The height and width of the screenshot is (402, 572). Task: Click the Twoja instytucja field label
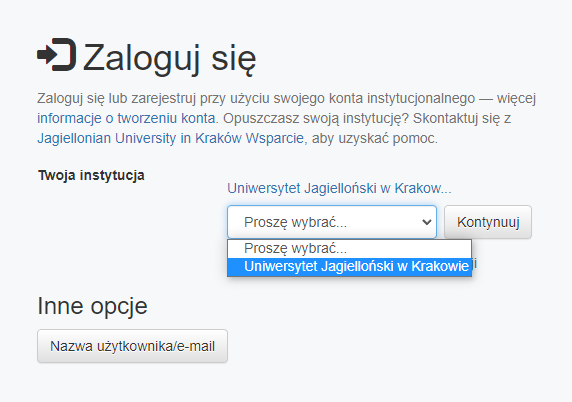(91, 175)
